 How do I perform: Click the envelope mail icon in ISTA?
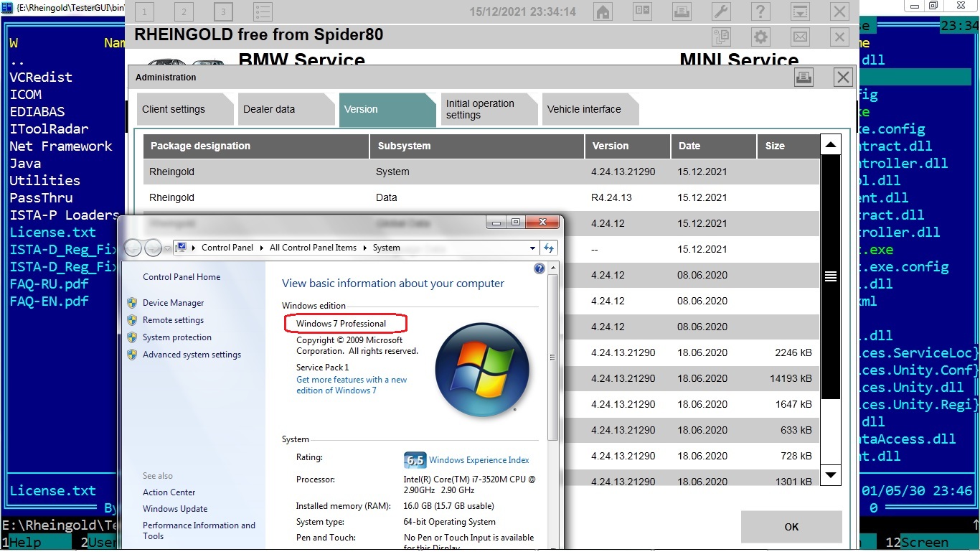tap(800, 37)
